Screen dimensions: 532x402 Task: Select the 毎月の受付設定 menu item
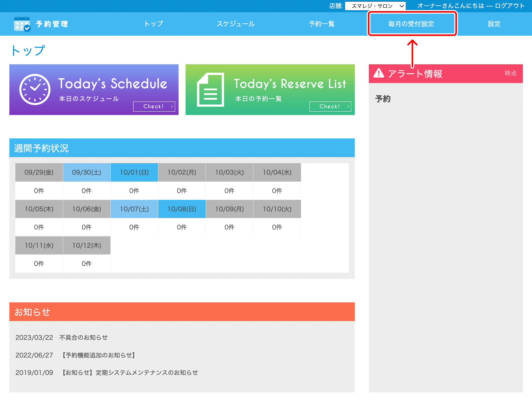click(411, 24)
